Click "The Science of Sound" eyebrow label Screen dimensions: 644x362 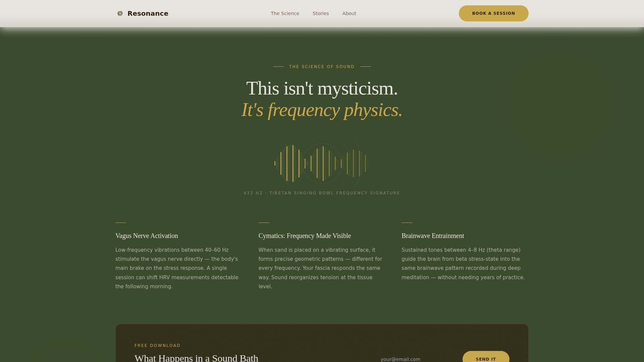pos(322,67)
